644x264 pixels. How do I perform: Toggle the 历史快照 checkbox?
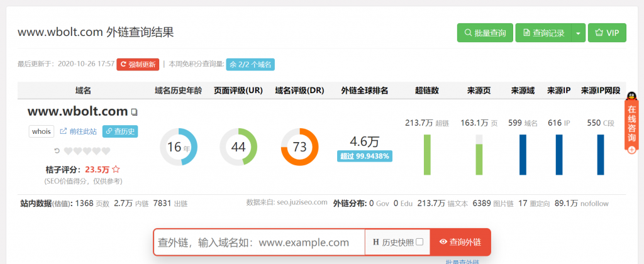tap(419, 242)
